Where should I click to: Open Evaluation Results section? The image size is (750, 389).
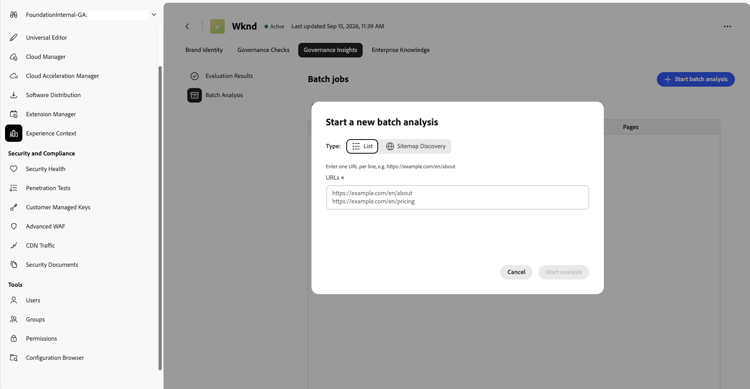tap(229, 76)
